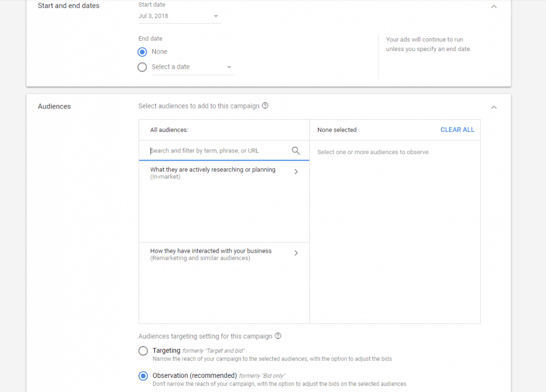This screenshot has height=392, width=546.
Task: Enable the Targeting setting
Action: 143,351
